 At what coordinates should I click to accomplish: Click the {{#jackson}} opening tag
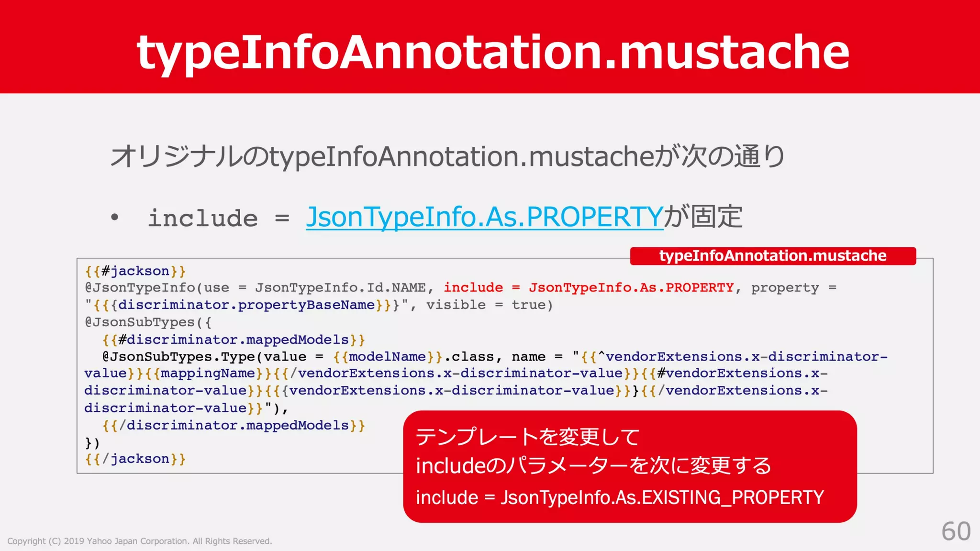(135, 271)
